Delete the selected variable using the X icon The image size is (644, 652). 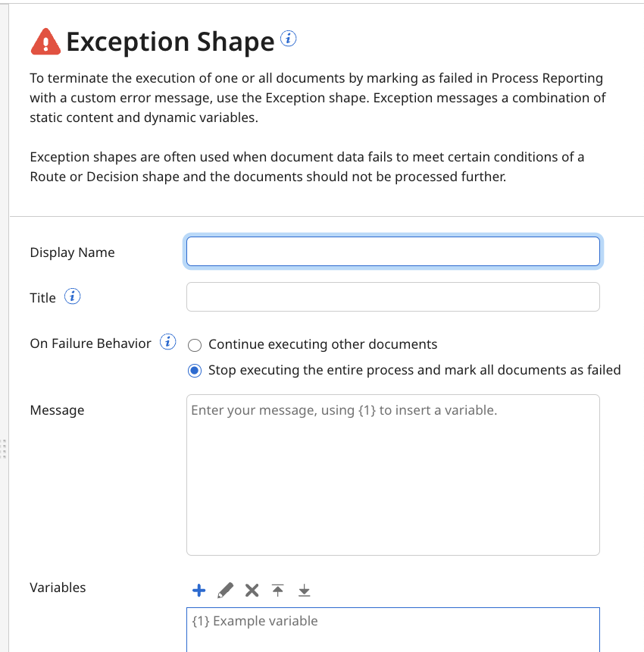click(x=252, y=589)
